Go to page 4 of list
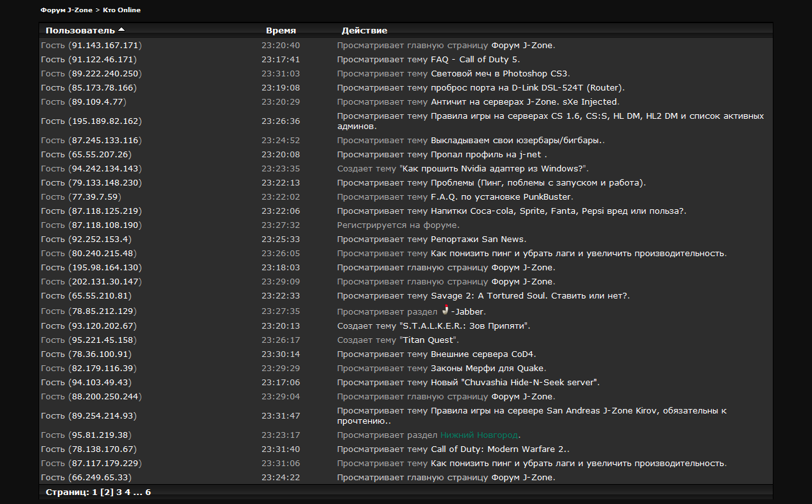This screenshot has width=812, height=504. coord(127,492)
